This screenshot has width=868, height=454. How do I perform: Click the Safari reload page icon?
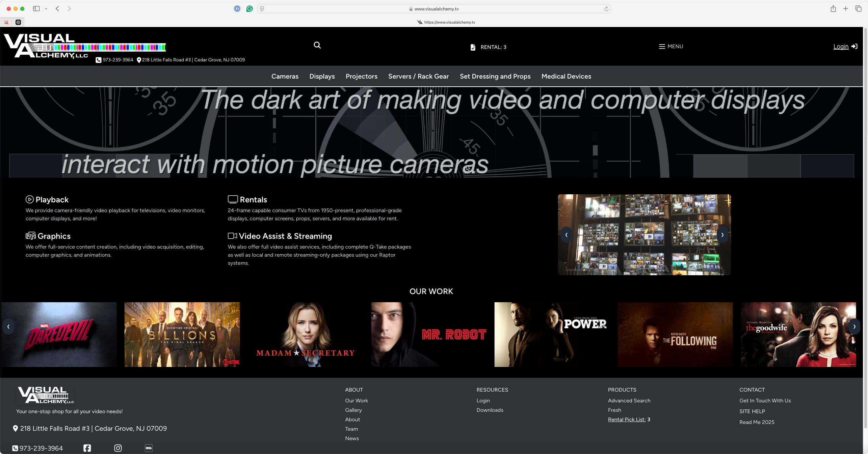click(606, 9)
